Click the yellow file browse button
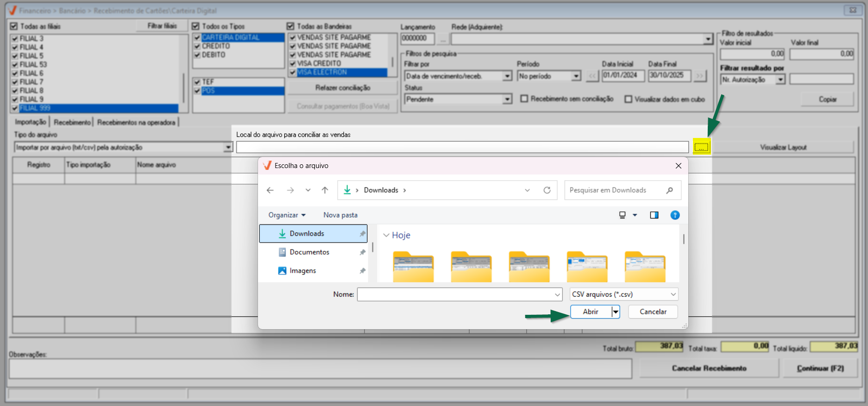 [x=701, y=147]
